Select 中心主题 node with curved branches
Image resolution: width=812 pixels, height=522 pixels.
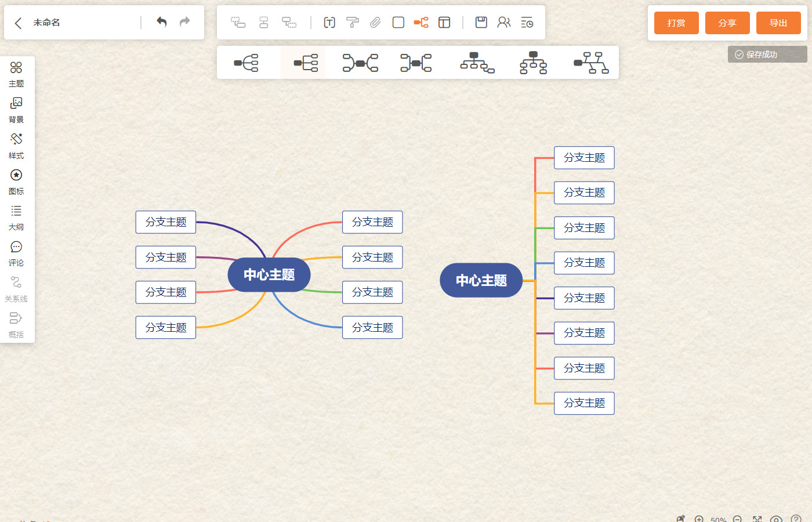pyautogui.click(x=269, y=274)
